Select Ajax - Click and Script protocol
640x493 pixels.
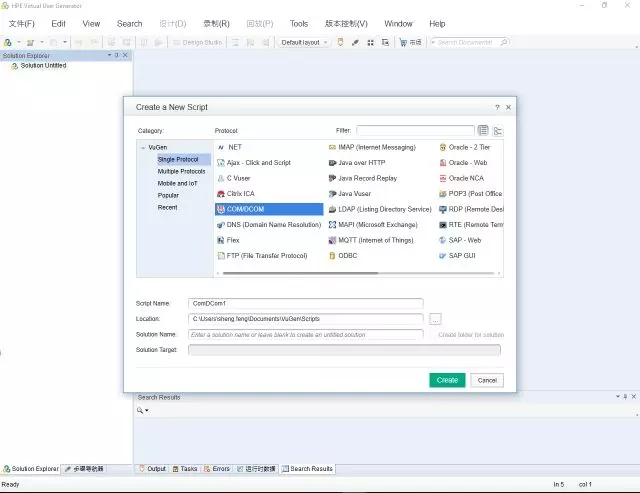coord(254,163)
